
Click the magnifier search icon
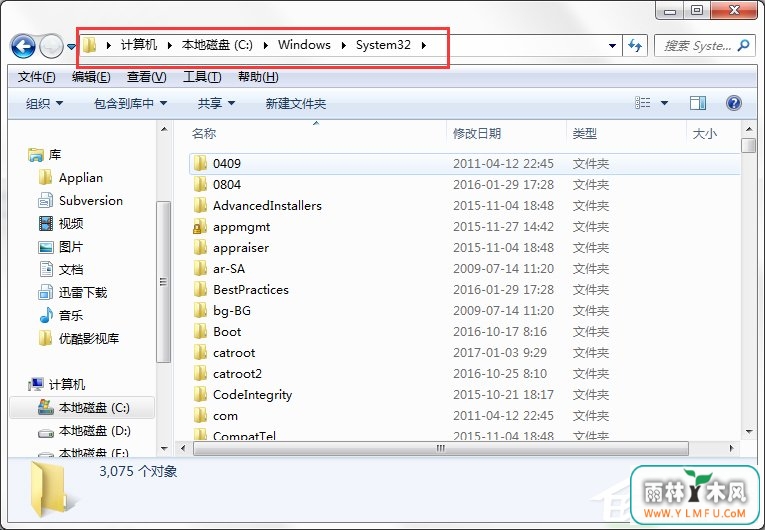click(743, 46)
